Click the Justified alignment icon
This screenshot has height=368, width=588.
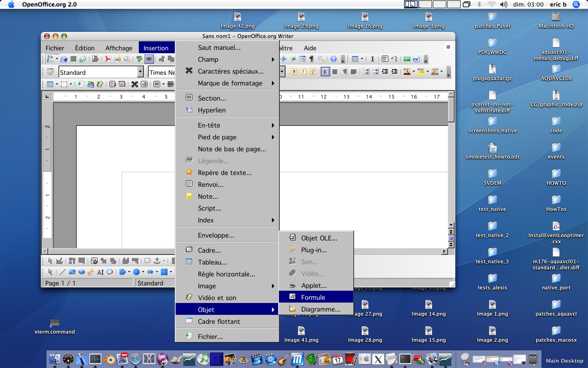[354, 72]
